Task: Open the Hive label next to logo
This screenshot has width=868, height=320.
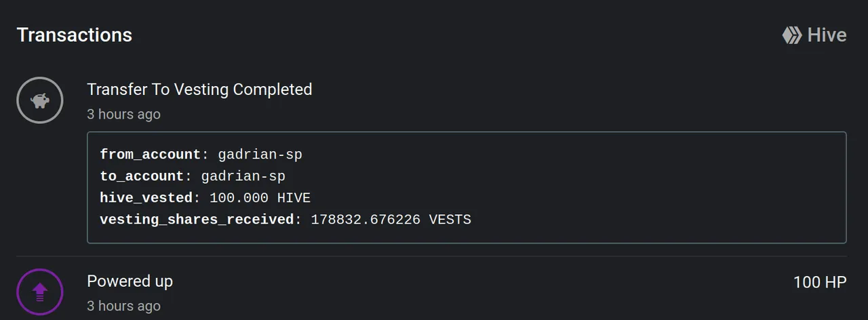Action: pyautogui.click(x=827, y=35)
